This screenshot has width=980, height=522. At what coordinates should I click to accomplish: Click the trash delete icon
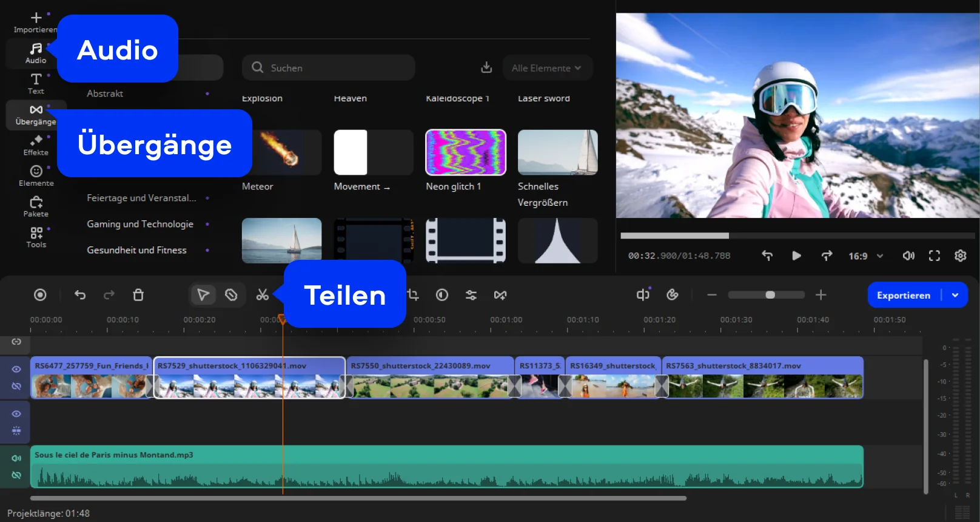(138, 295)
